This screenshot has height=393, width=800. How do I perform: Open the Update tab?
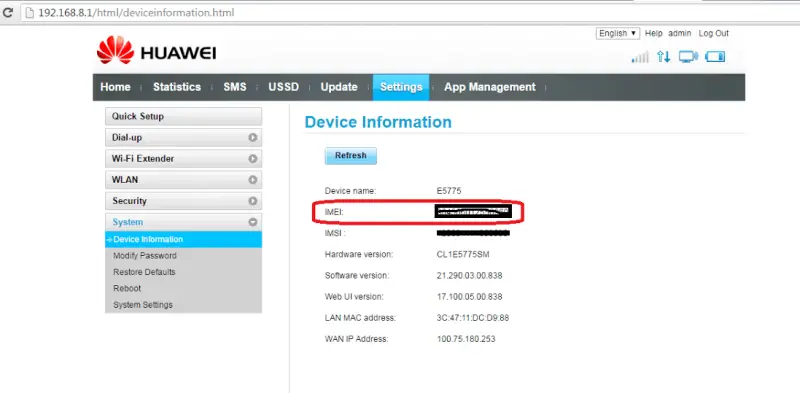[339, 87]
